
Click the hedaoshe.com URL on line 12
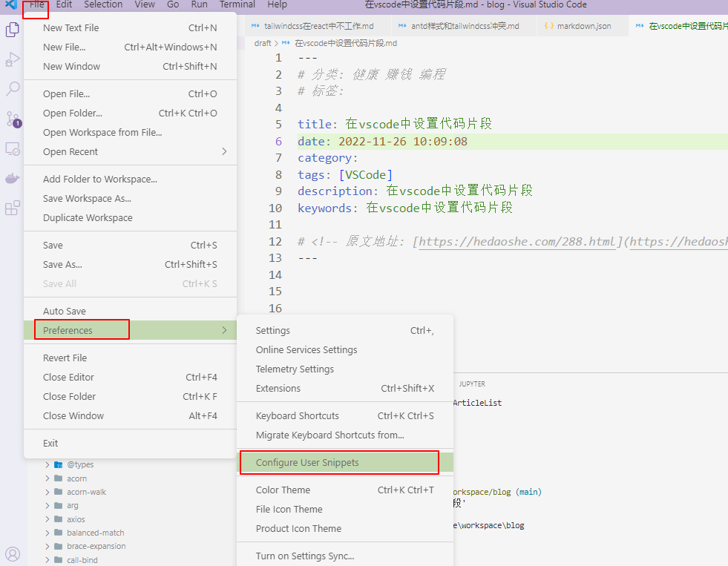517,242
